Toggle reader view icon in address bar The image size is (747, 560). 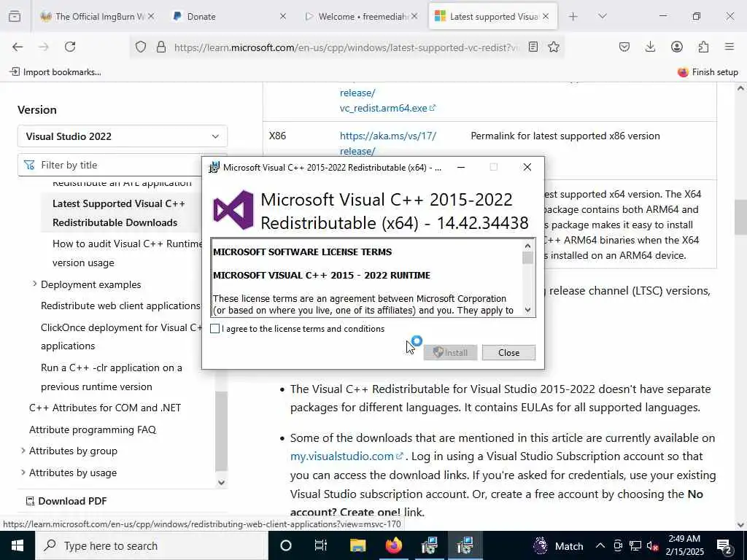[x=533, y=47]
